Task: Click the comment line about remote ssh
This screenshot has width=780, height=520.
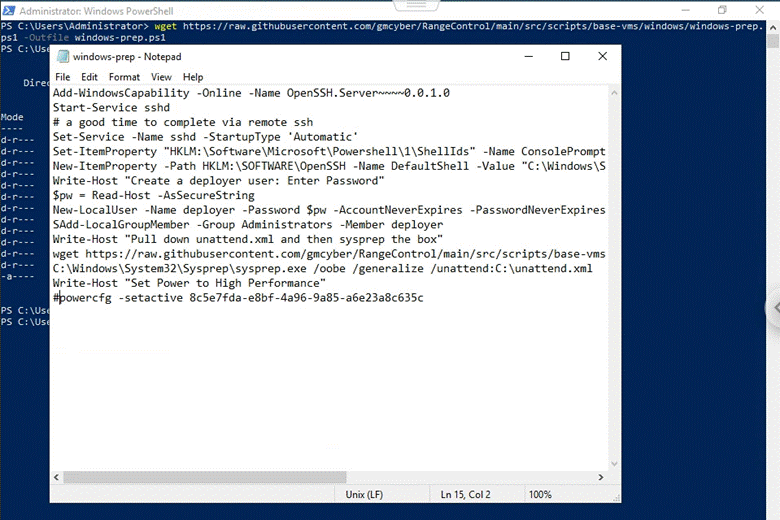Action: tap(183, 122)
